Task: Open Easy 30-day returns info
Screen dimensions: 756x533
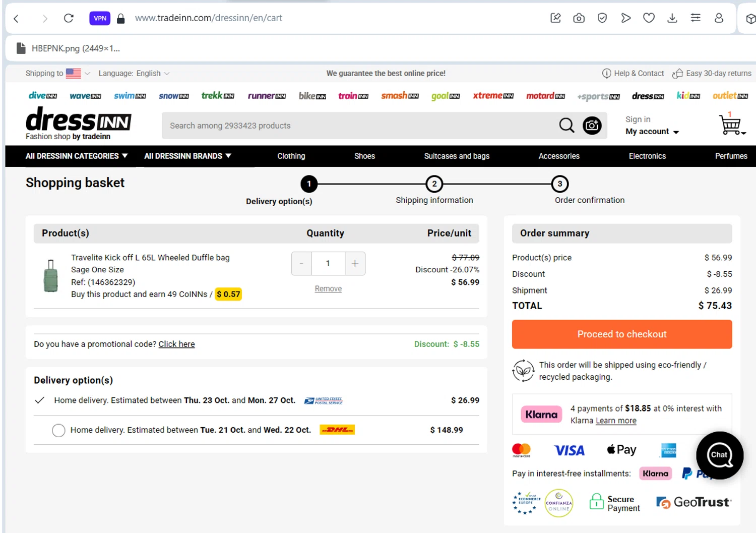Action: tap(712, 74)
